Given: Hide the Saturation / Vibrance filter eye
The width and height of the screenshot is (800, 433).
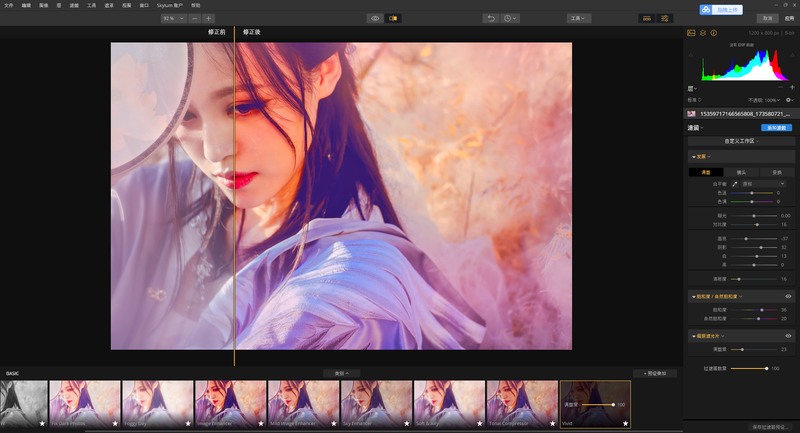Looking at the screenshot, I should [x=788, y=296].
